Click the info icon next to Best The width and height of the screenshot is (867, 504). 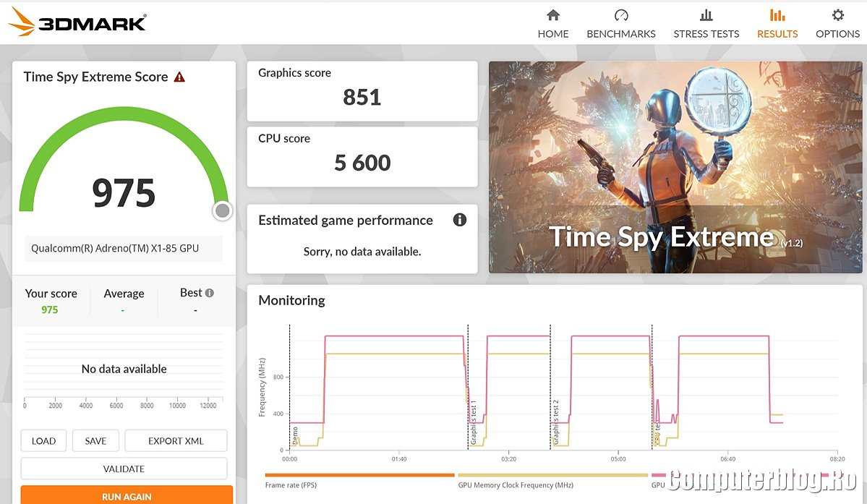(x=210, y=293)
